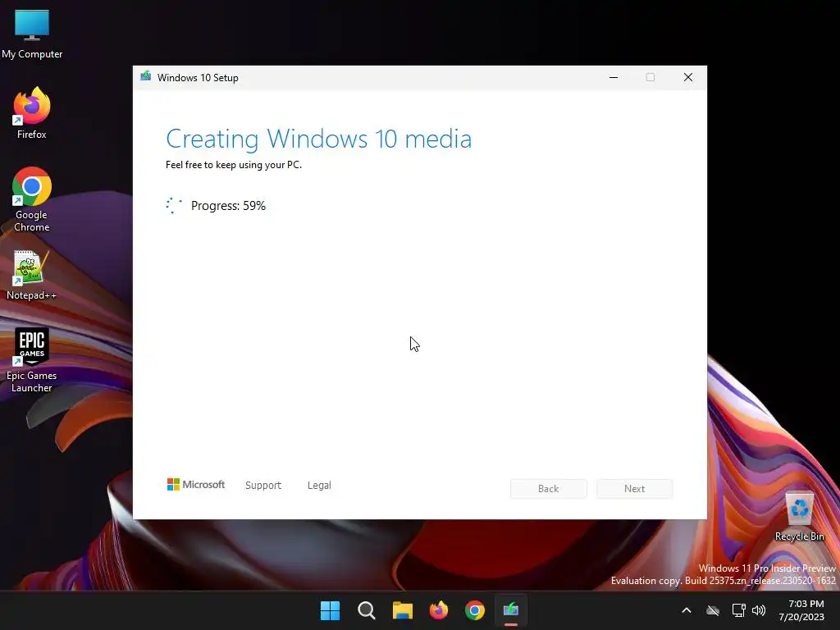The height and width of the screenshot is (630, 840).
Task: Click the progress spinner beside 59%
Action: [x=174, y=206]
